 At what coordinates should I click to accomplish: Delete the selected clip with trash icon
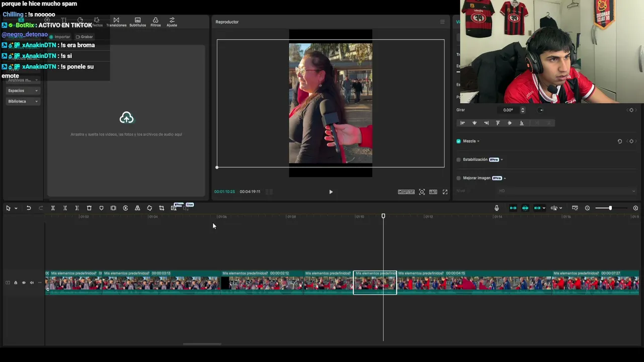coord(89,208)
